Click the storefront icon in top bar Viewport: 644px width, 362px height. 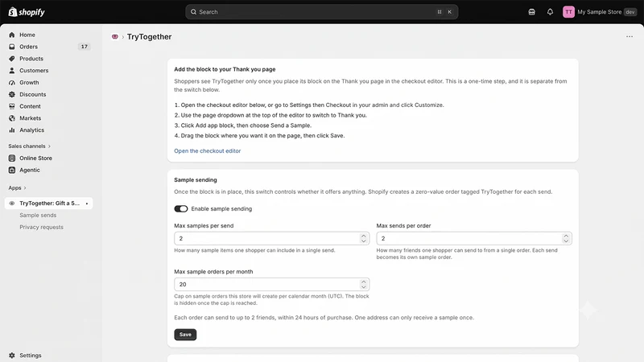click(531, 12)
